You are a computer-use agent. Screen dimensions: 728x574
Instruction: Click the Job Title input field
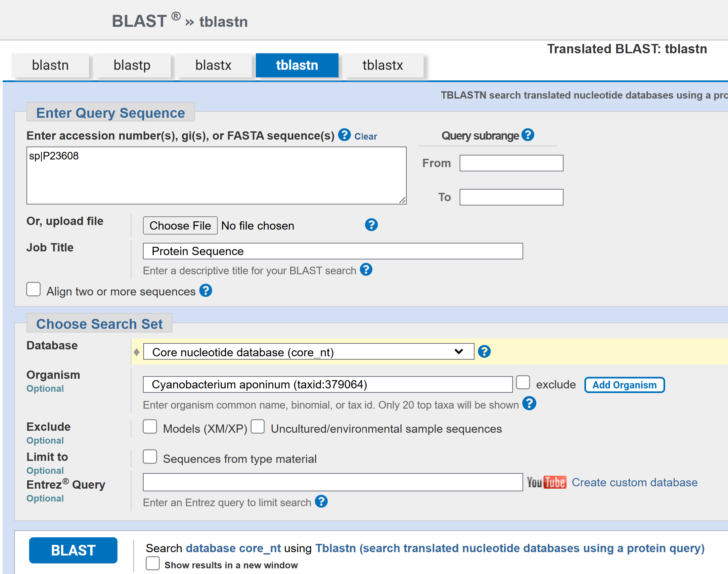333,251
